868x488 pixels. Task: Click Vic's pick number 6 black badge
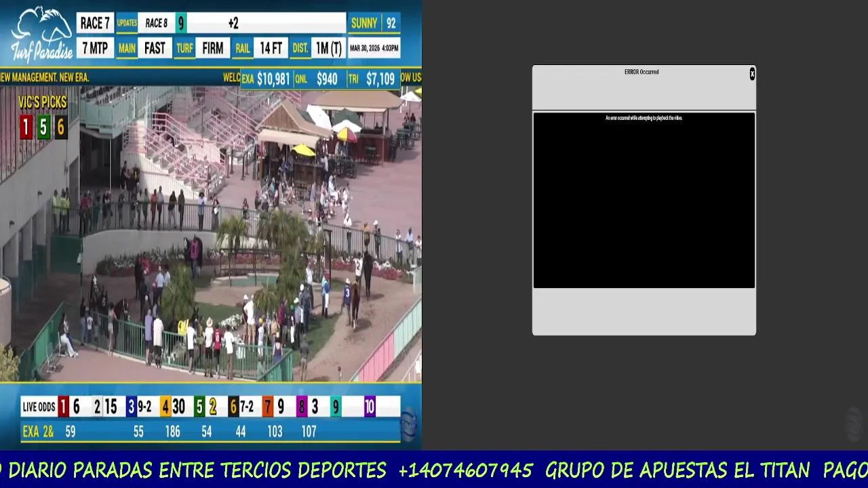tap(60, 127)
